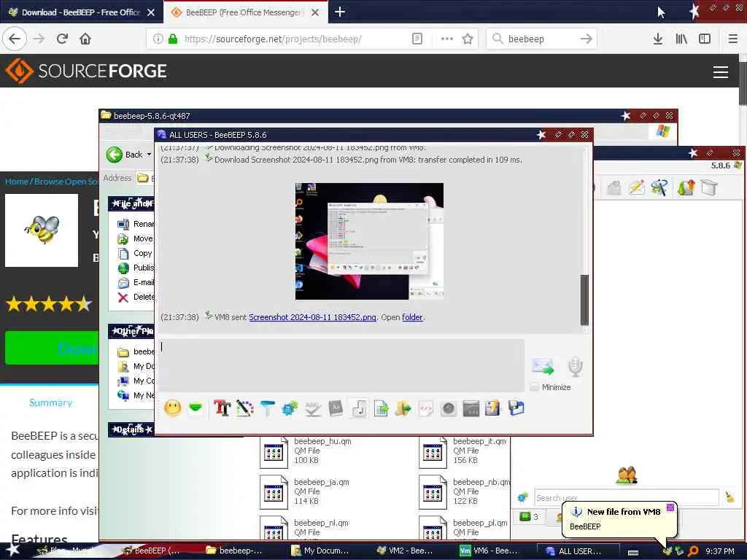Click the Search user field

pos(626,497)
